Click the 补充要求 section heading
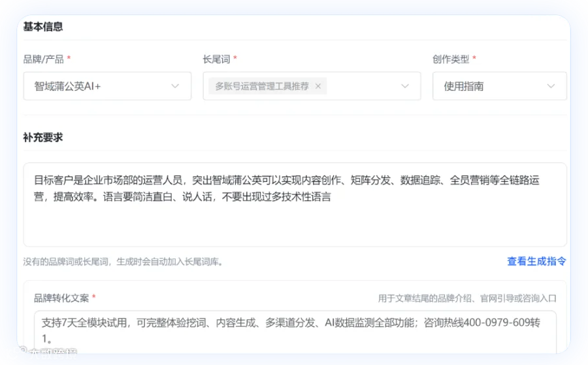Viewport: 588px width, 365px height. pos(43,137)
